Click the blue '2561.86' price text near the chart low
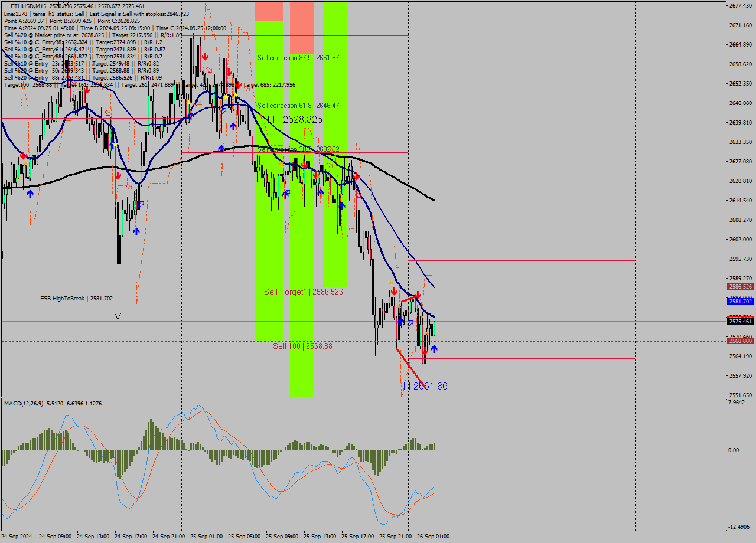 coord(430,385)
